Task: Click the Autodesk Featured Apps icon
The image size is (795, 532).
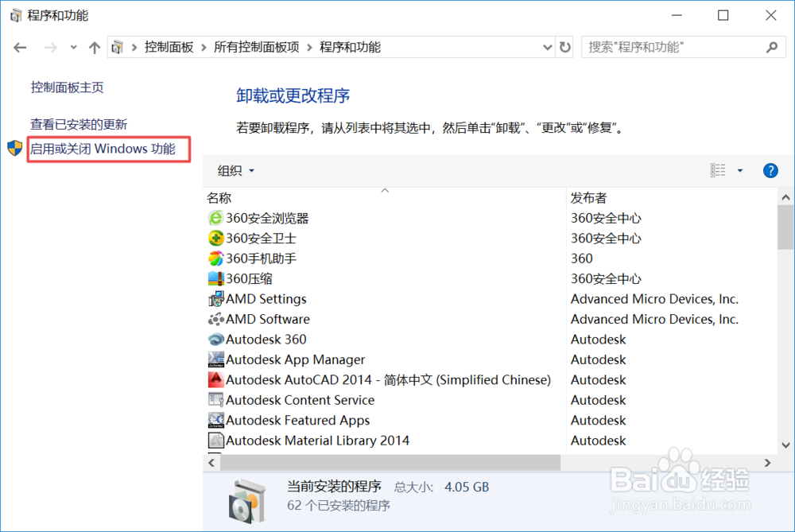Action: (x=215, y=421)
